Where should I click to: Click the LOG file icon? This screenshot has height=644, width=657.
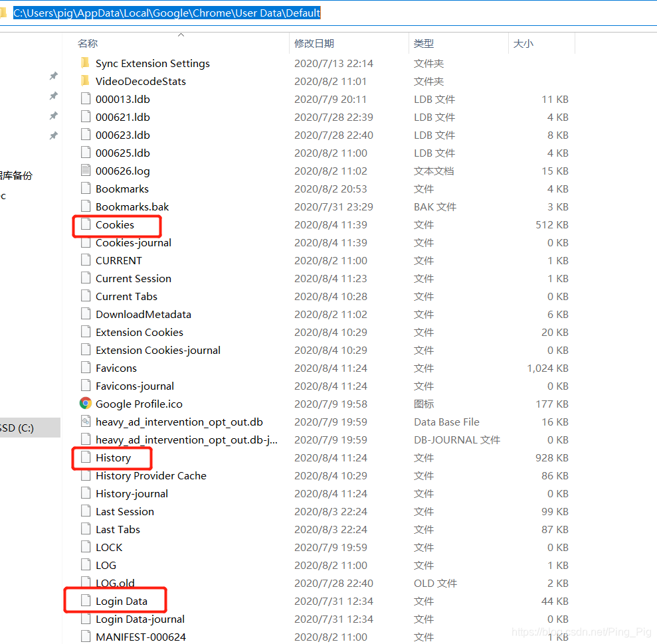click(x=86, y=564)
